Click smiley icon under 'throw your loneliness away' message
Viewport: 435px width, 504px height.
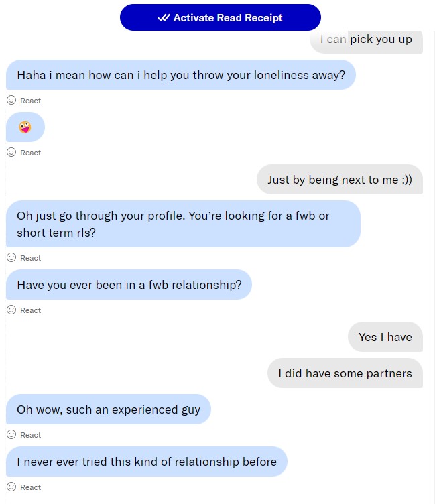pyautogui.click(x=11, y=100)
